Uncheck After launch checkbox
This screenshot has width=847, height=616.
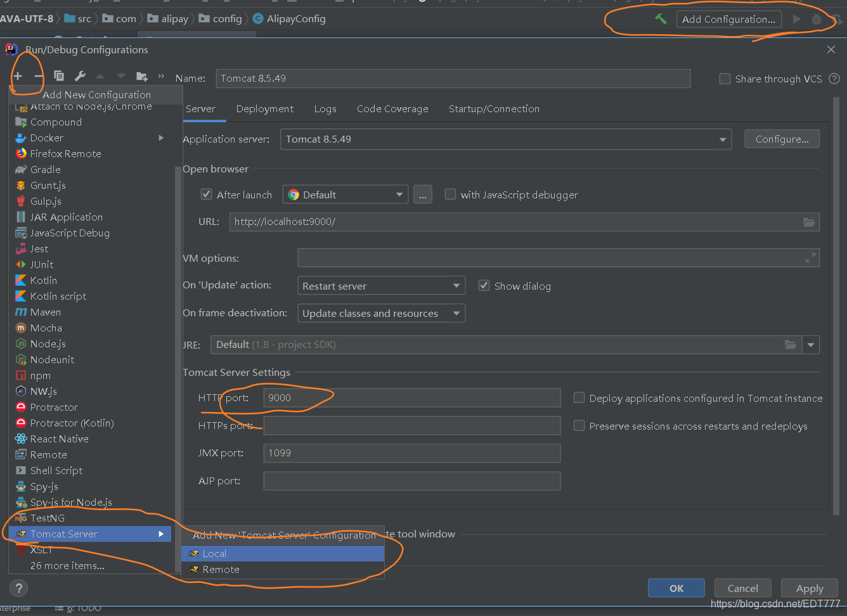point(206,194)
